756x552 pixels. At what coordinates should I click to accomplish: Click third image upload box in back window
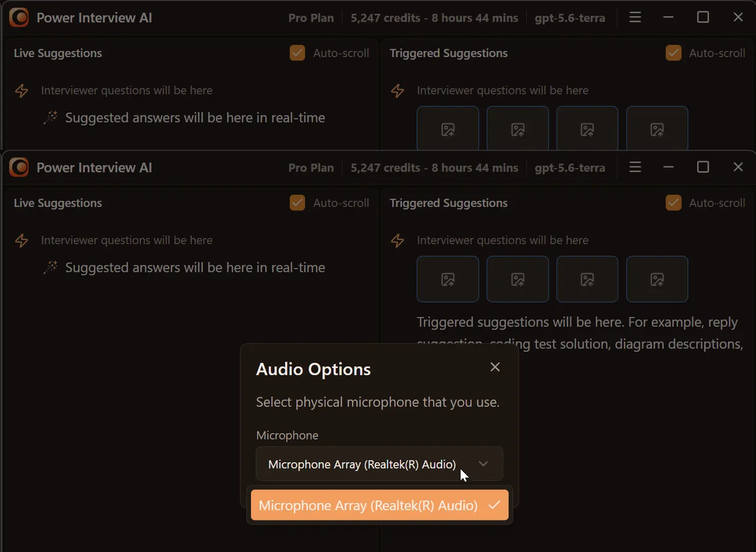[x=588, y=128]
